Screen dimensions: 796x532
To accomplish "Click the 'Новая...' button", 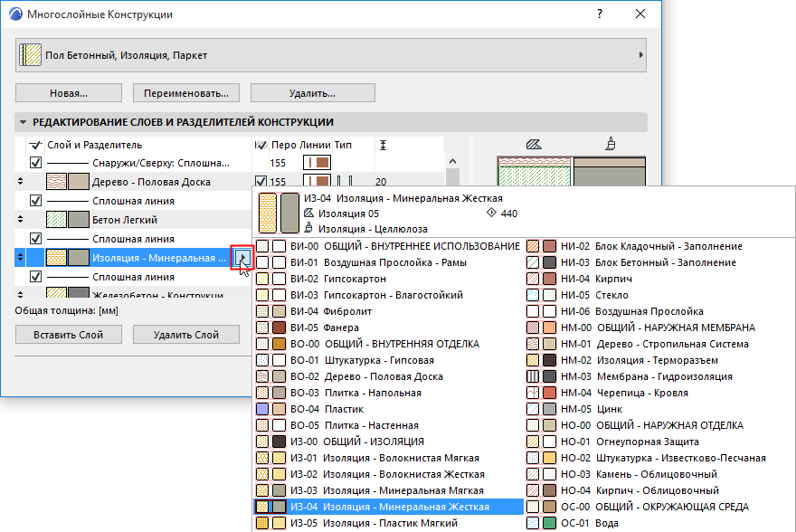I will [69, 93].
